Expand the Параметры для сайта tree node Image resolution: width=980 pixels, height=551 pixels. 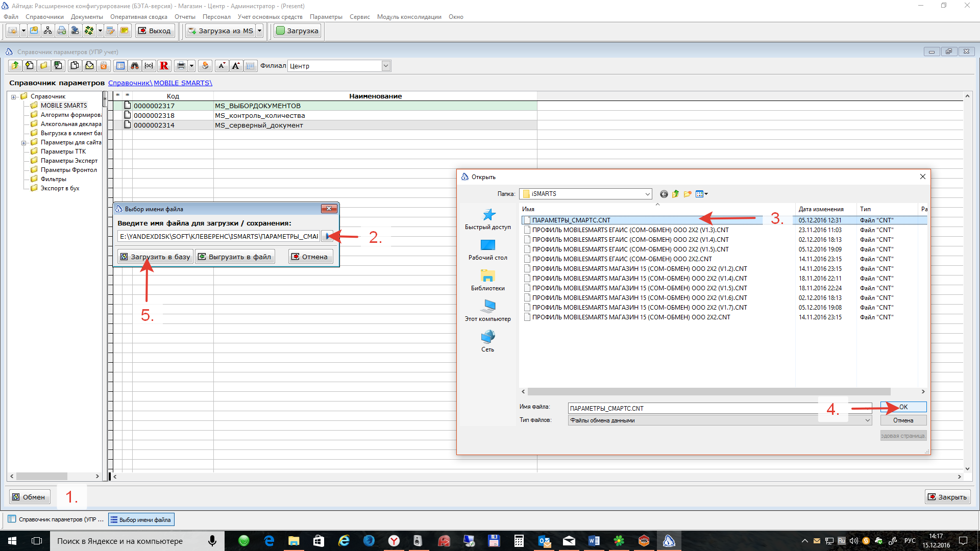point(23,143)
